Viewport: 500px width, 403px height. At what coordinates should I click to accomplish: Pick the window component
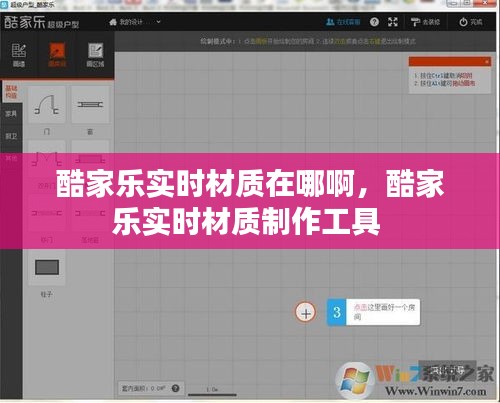90,105
